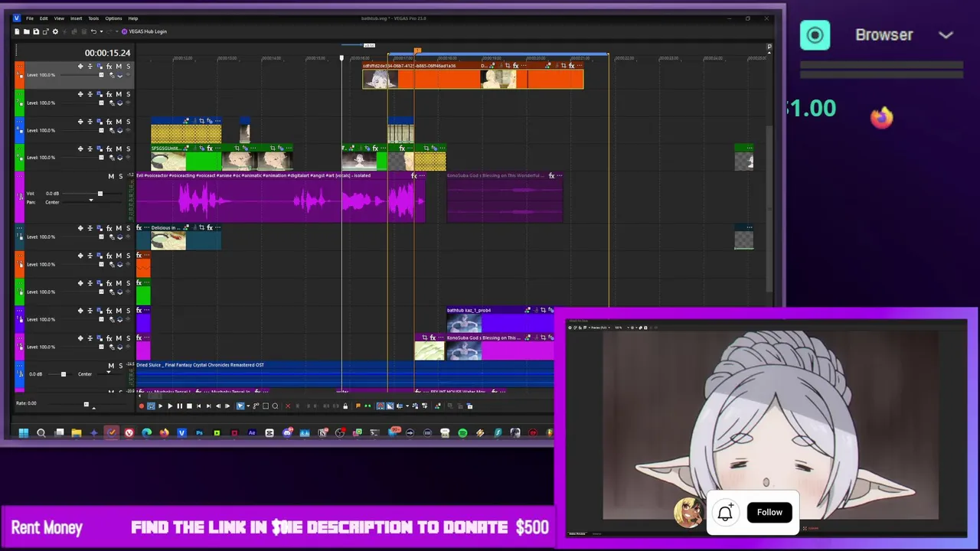Open the View menu
Image resolution: width=980 pixels, height=551 pixels.
[59, 18]
